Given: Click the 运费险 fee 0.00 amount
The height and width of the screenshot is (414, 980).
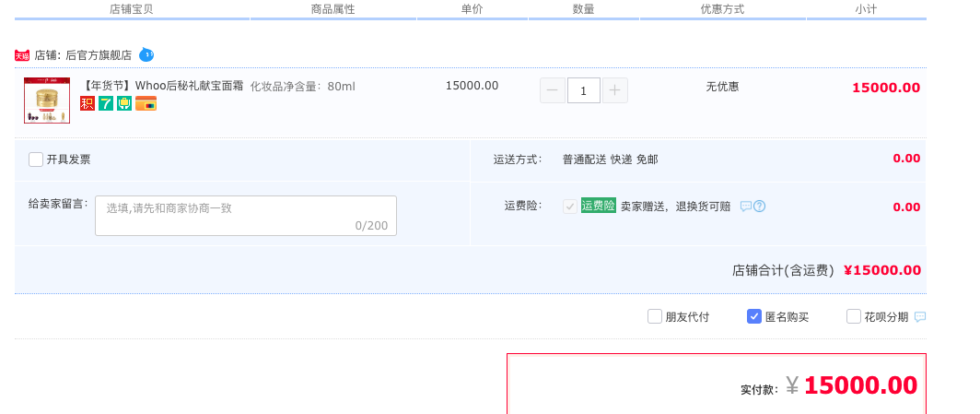Looking at the screenshot, I should [906, 207].
